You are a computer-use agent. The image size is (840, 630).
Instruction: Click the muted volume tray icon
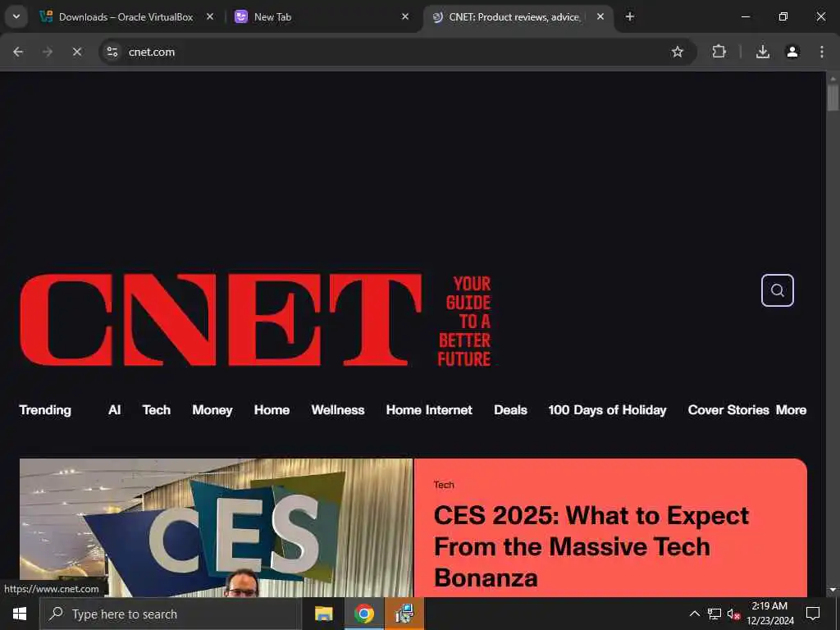(x=733, y=614)
